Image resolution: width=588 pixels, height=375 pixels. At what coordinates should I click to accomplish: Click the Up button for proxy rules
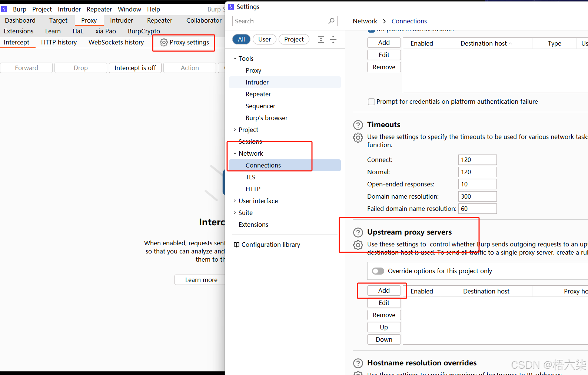[x=384, y=327]
